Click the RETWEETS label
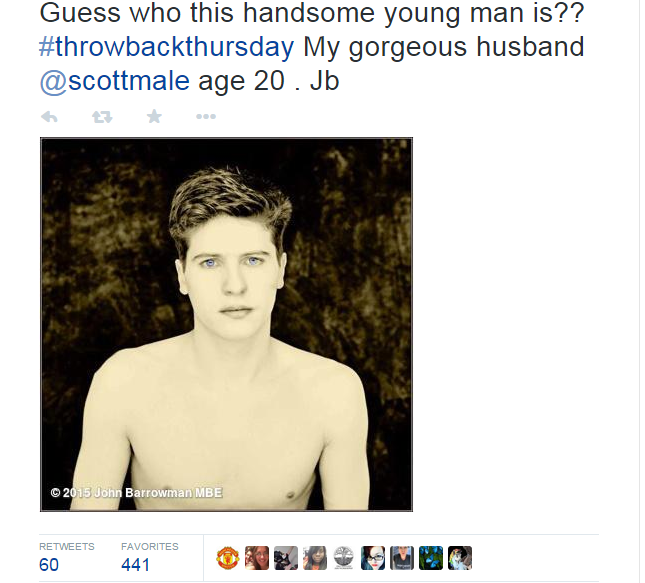Image resolution: width=645 pixels, height=583 pixels. tap(67, 546)
